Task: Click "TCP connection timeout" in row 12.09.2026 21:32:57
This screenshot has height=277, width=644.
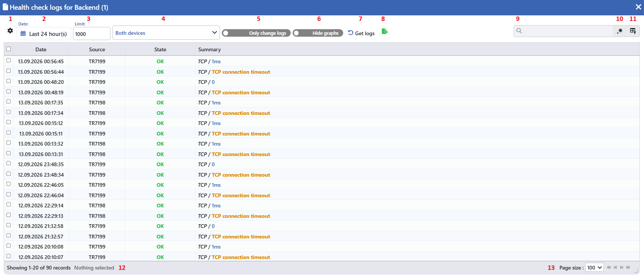Action: [x=241, y=237]
